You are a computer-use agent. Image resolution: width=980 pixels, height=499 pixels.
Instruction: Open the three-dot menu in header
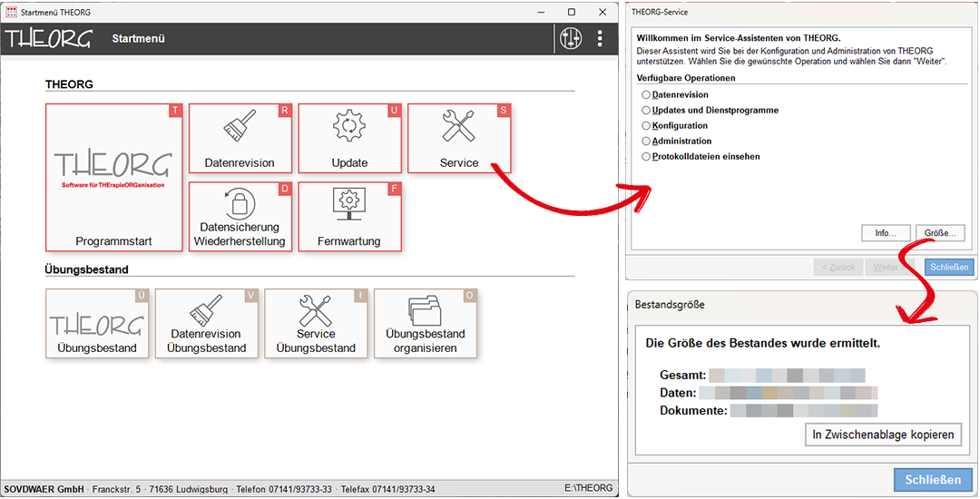pos(600,39)
